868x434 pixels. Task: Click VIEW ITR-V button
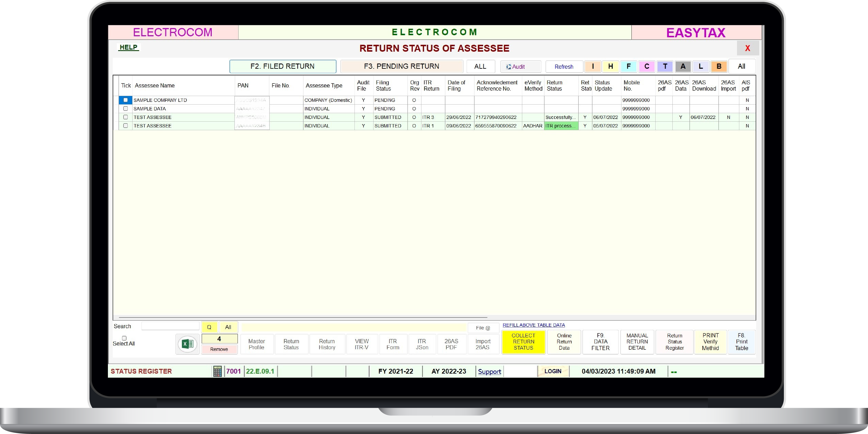362,344
